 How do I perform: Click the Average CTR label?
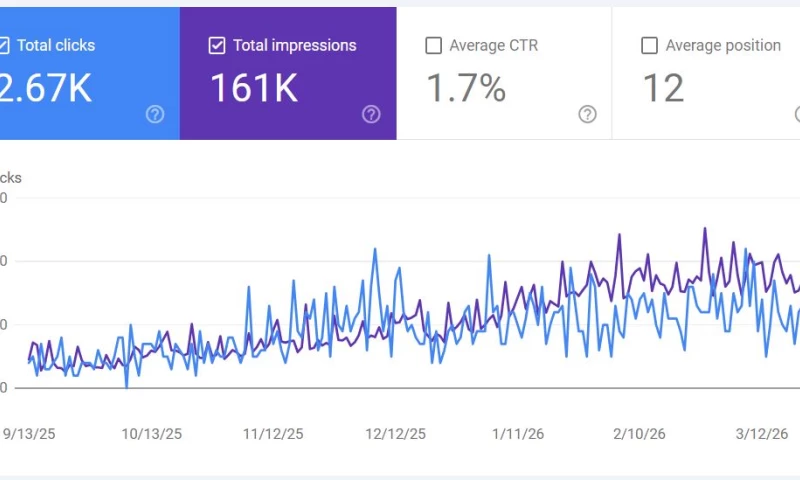click(494, 45)
